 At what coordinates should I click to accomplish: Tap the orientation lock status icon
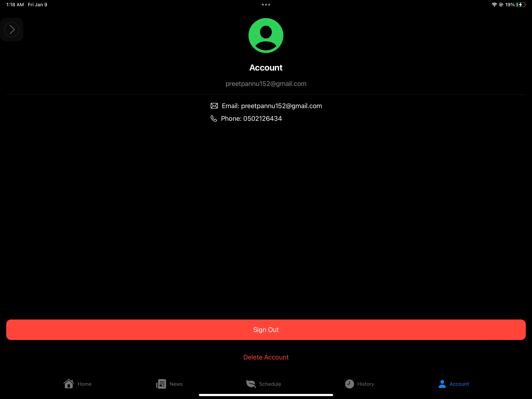pos(501,4)
